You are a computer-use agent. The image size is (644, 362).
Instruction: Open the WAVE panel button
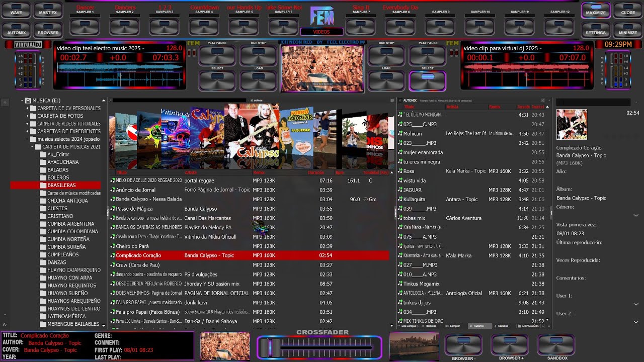coord(16,10)
